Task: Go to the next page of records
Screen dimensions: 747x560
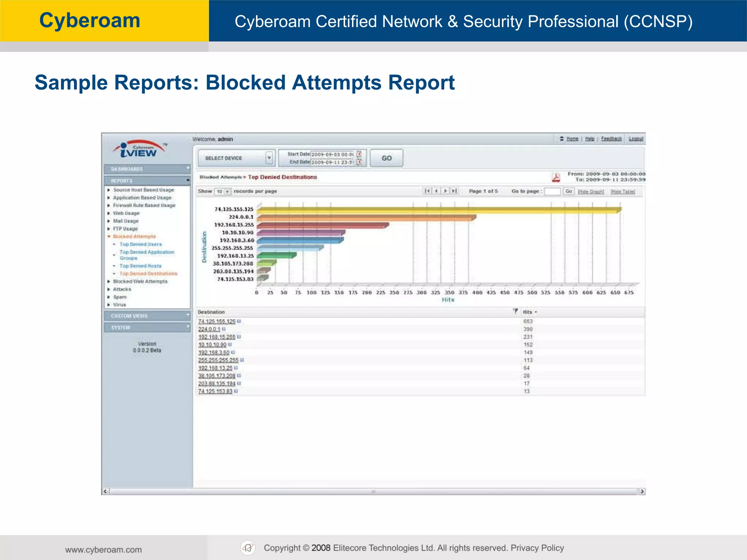Action: coord(445,191)
